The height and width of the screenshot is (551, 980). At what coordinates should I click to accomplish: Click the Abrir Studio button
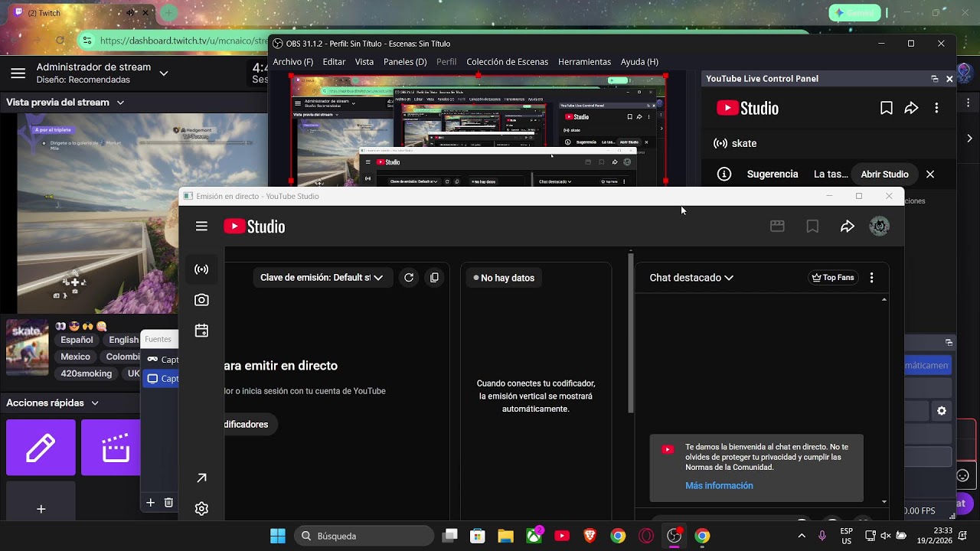coord(884,174)
